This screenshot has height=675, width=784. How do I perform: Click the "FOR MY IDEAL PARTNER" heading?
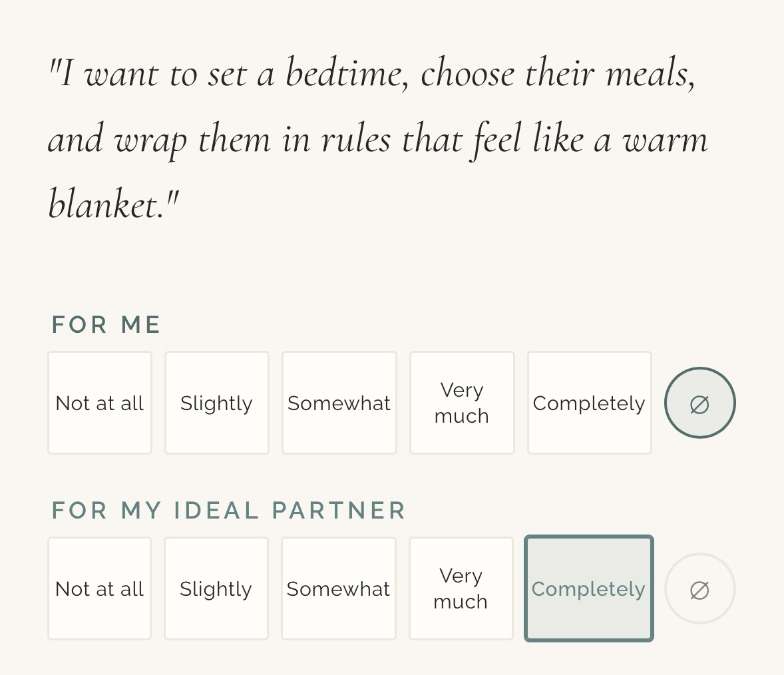[x=228, y=511]
